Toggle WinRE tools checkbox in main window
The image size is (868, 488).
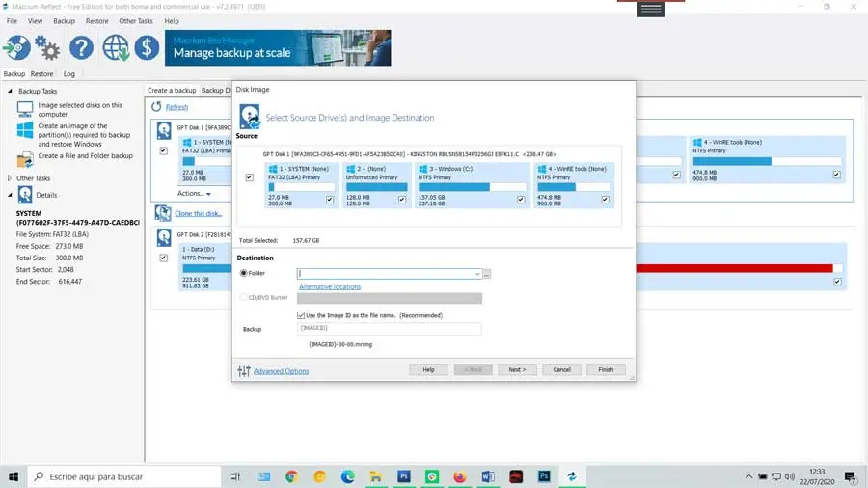pyautogui.click(x=837, y=175)
